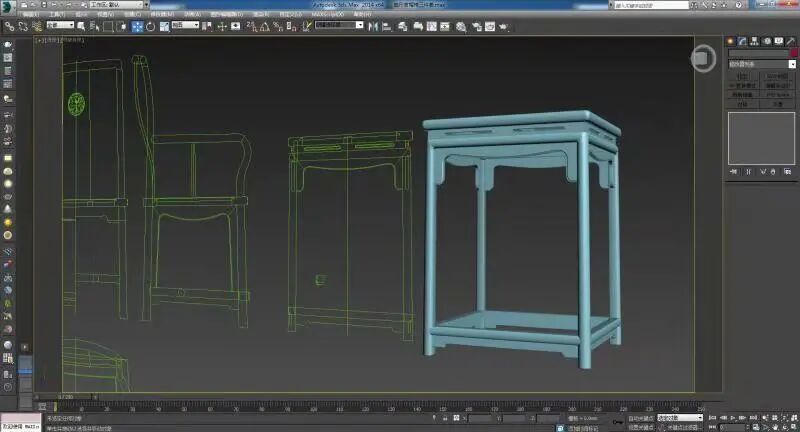Switch to the Modify command panel tab

(x=742, y=41)
